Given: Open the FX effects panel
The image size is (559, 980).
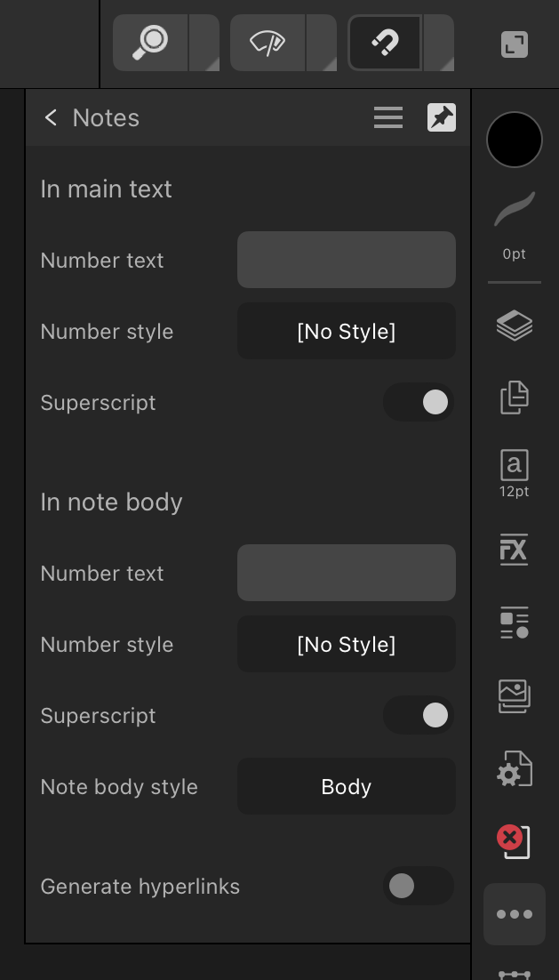Looking at the screenshot, I should pyautogui.click(x=514, y=550).
